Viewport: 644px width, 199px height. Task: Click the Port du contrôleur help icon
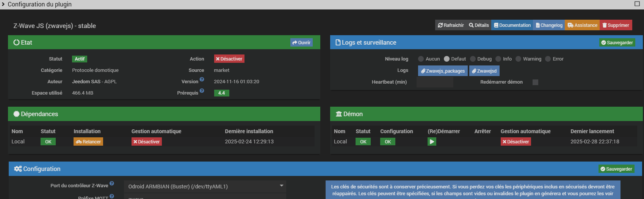[x=112, y=183]
